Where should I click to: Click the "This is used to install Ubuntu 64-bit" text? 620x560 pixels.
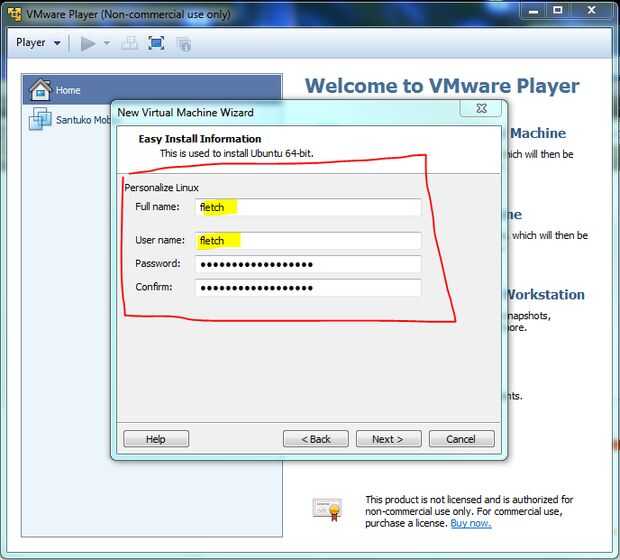[x=236, y=153]
